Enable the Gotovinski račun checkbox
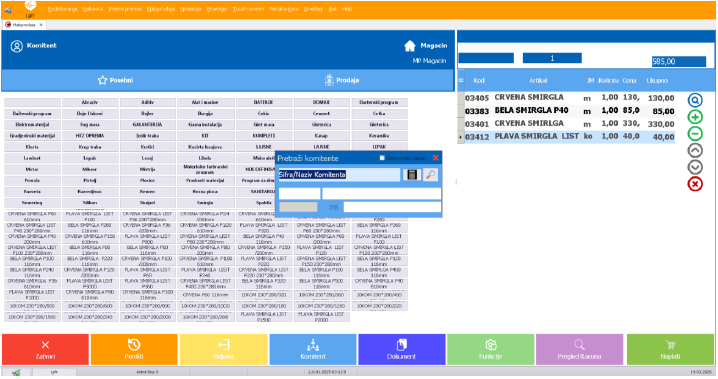Screen dimensions: 718x379 [x=381, y=158]
